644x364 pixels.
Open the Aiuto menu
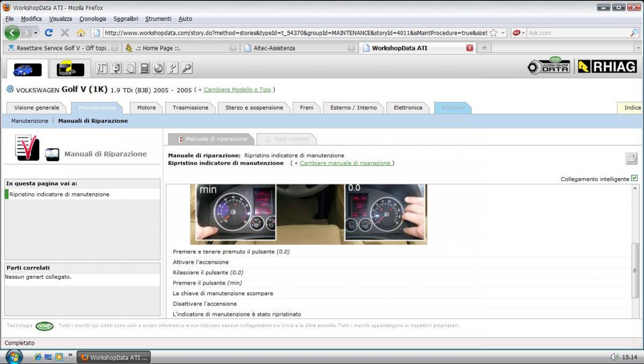(x=185, y=19)
